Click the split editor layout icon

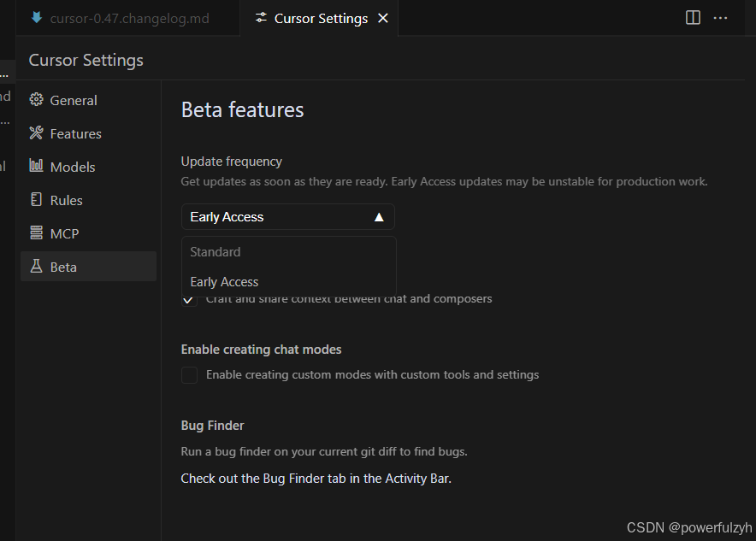pyautogui.click(x=694, y=18)
